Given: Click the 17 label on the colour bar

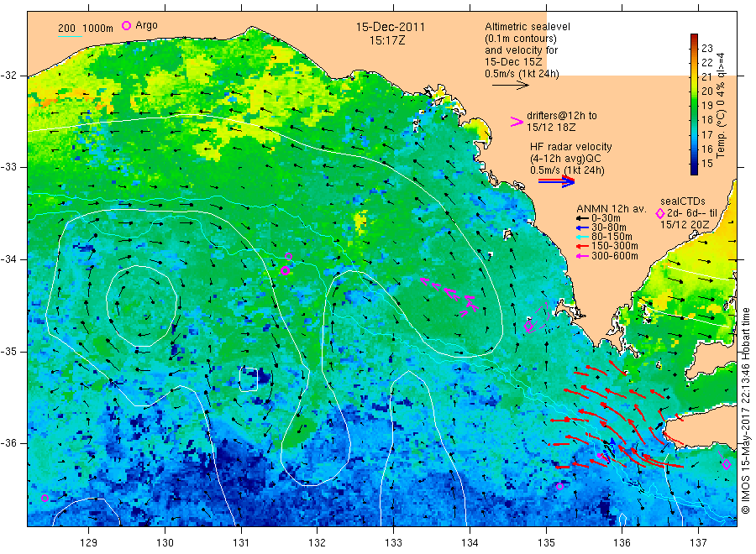Looking at the screenshot, I should [707, 134].
